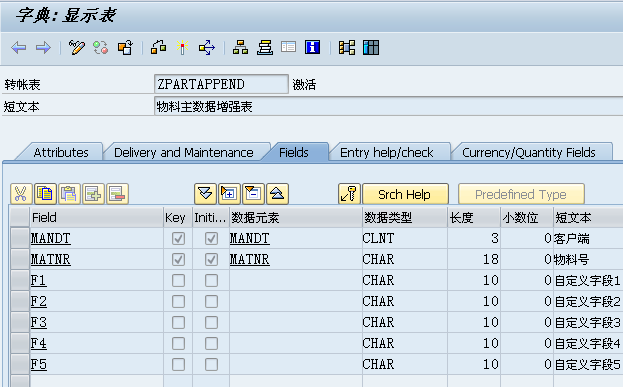This screenshot has height=387, width=623.
Task: Click the Collapse include icon
Action: [253, 194]
